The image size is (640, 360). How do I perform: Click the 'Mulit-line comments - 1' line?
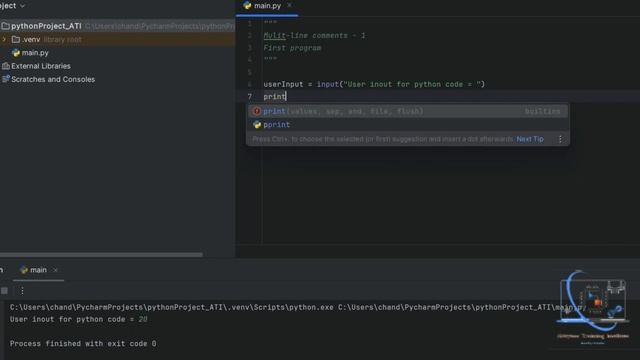click(314, 36)
